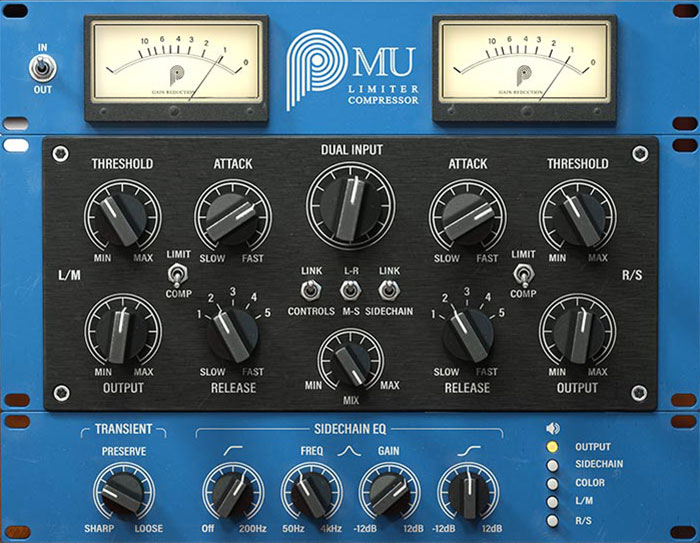Click the L/M channel label

pyautogui.click(x=69, y=275)
